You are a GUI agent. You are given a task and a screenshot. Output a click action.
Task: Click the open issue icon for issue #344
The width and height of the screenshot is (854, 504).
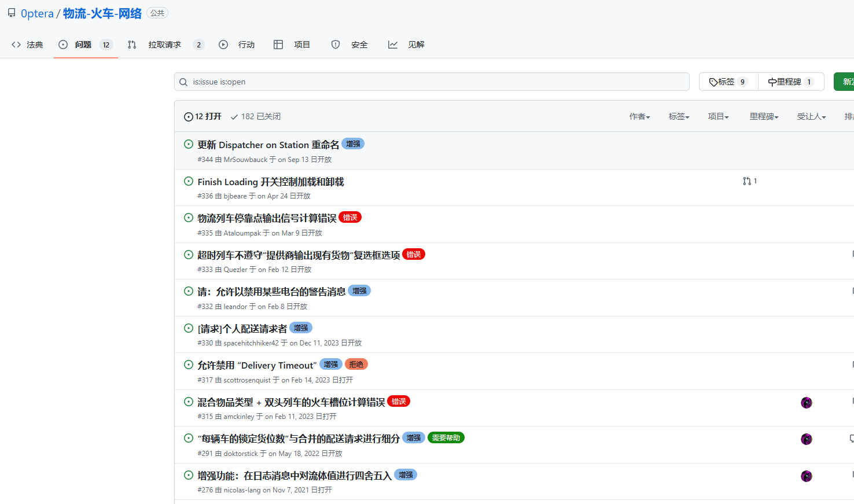point(189,144)
